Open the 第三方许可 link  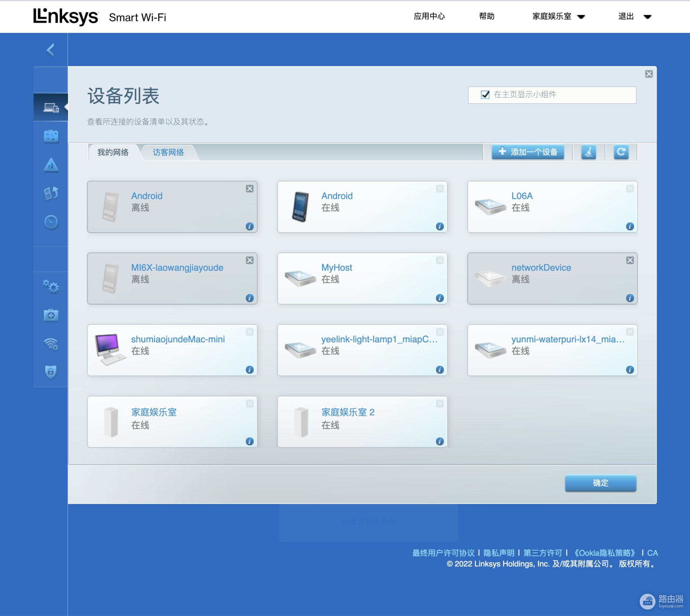[x=543, y=553]
